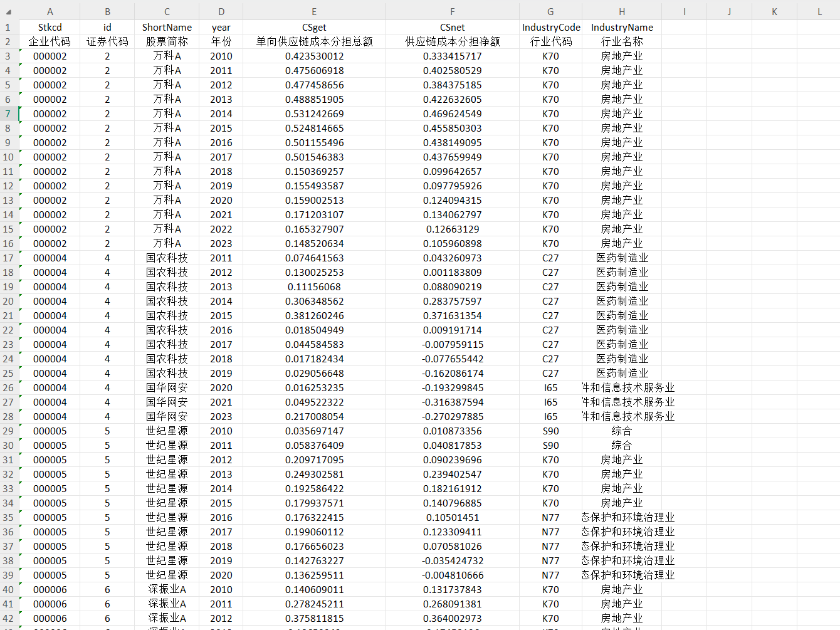Select the cell showing 0.10501451
The width and height of the screenshot is (840, 630).
[452, 517]
